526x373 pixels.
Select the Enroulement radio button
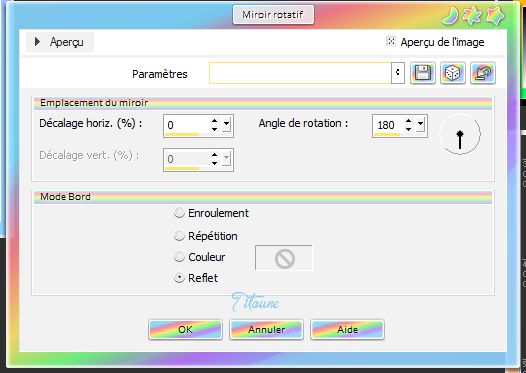[179, 213]
